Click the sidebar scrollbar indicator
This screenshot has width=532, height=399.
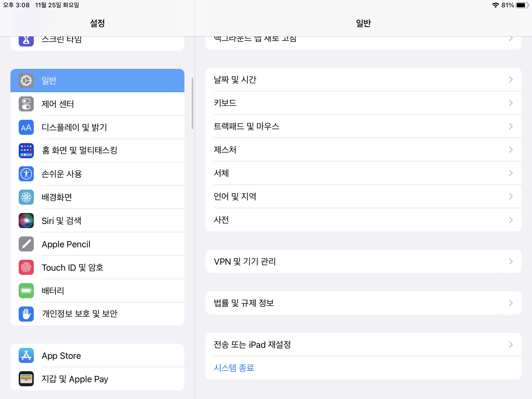[x=192, y=103]
